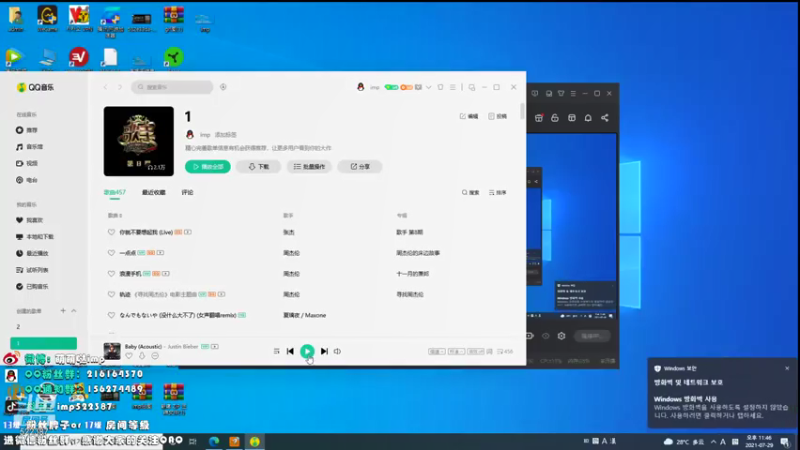Screen dimensions: 800x450
Task: Expand hidden system tray icons chevron
Action: point(713,442)
